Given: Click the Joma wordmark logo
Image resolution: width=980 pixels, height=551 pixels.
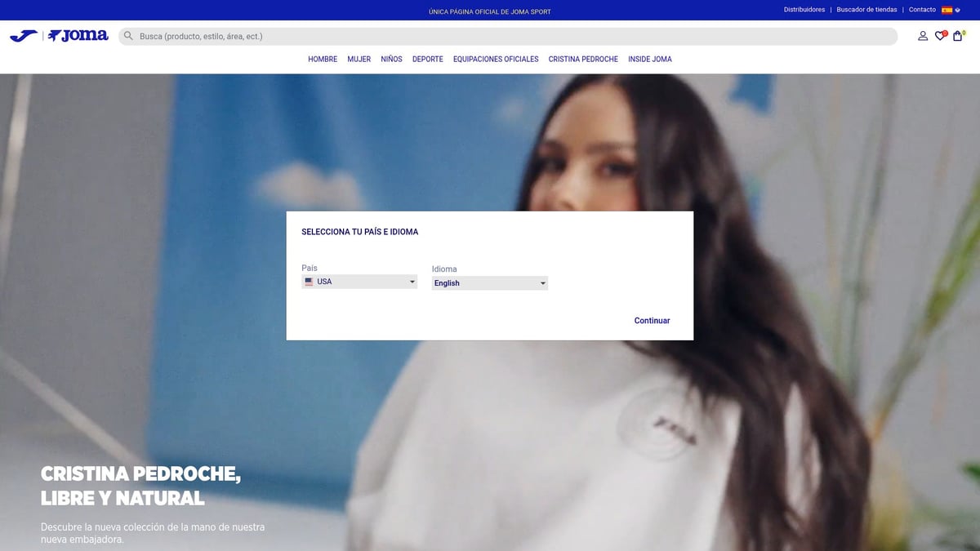Looking at the screenshot, I should tap(78, 36).
